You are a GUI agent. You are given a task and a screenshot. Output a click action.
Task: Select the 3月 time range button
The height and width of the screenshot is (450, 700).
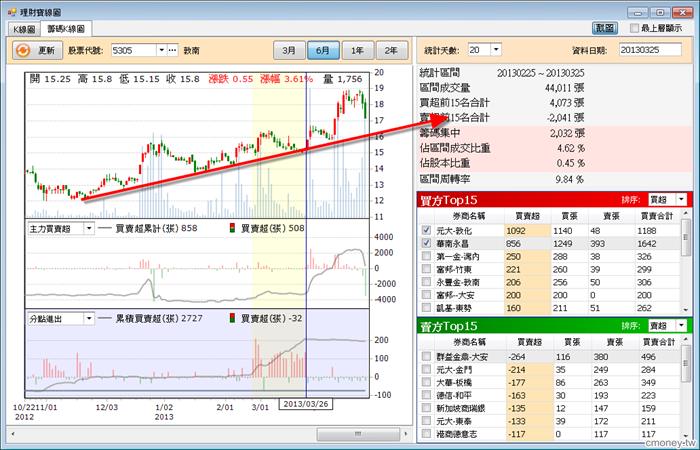point(289,50)
